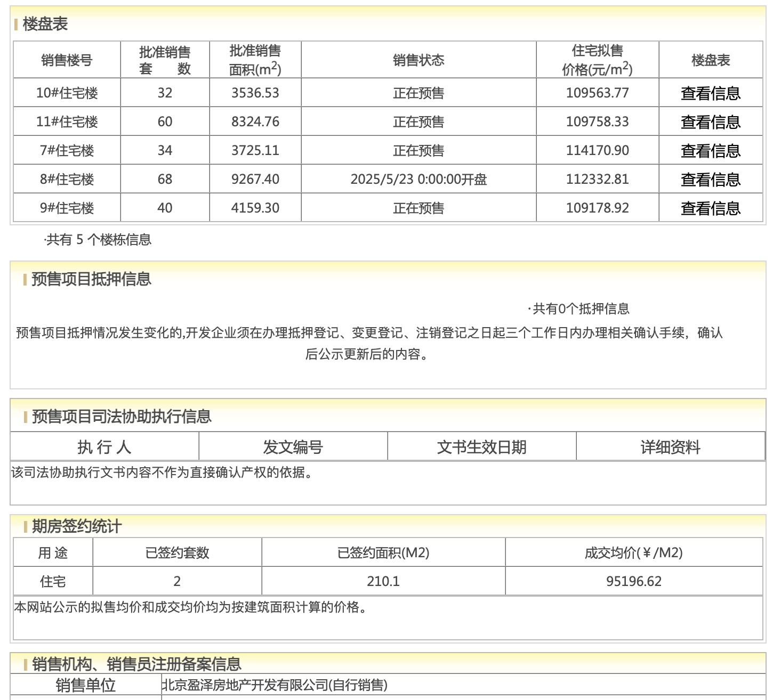The image size is (773, 700).
Task: Click the 批准销售套数 column header
Action: (x=165, y=60)
